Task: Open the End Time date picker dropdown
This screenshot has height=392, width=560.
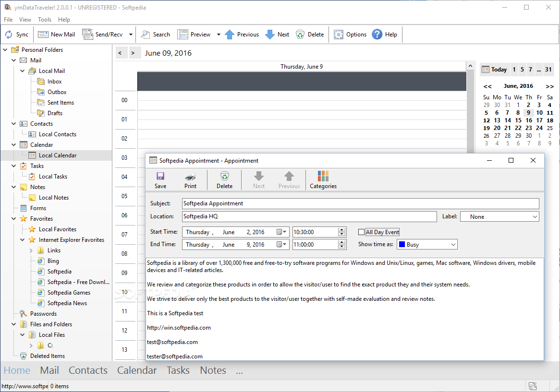Action: (282, 245)
